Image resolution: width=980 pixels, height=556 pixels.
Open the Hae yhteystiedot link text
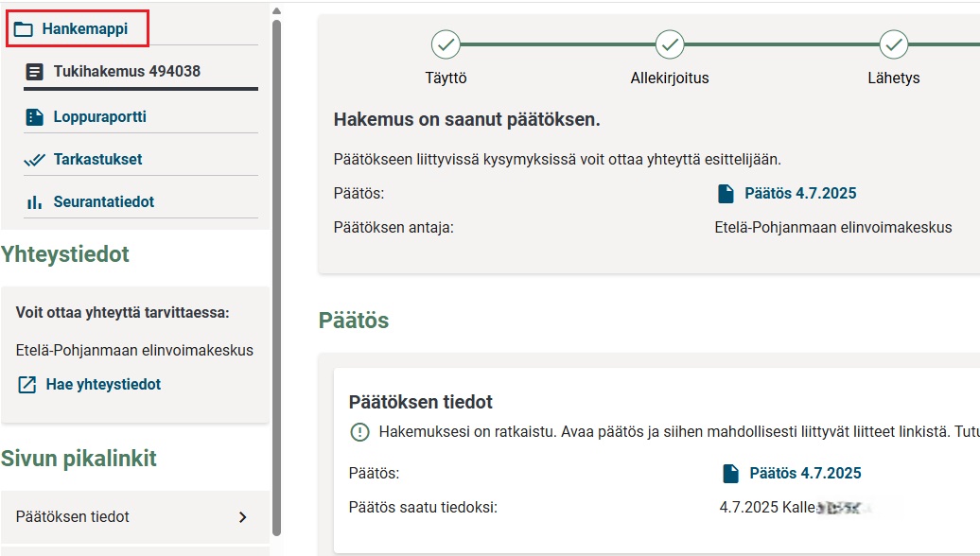click(x=103, y=385)
